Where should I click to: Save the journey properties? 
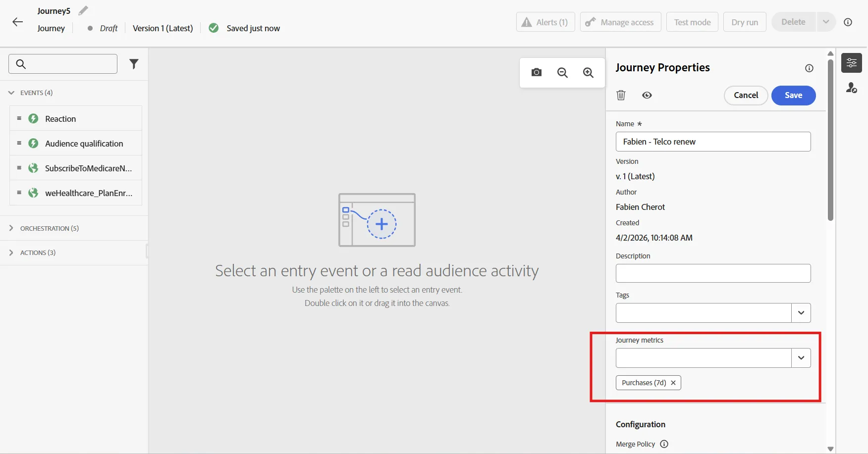[x=794, y=95]
